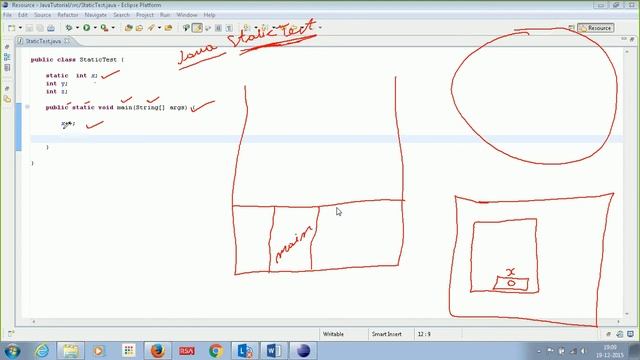This screenshot has height=360, width=640.
Task: Open the Refactor menu
Action: point(68,15)
